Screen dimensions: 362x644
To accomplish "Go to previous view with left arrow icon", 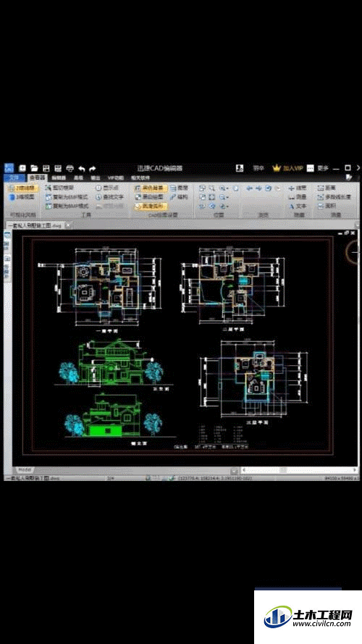I will click(x=249, y=188).
